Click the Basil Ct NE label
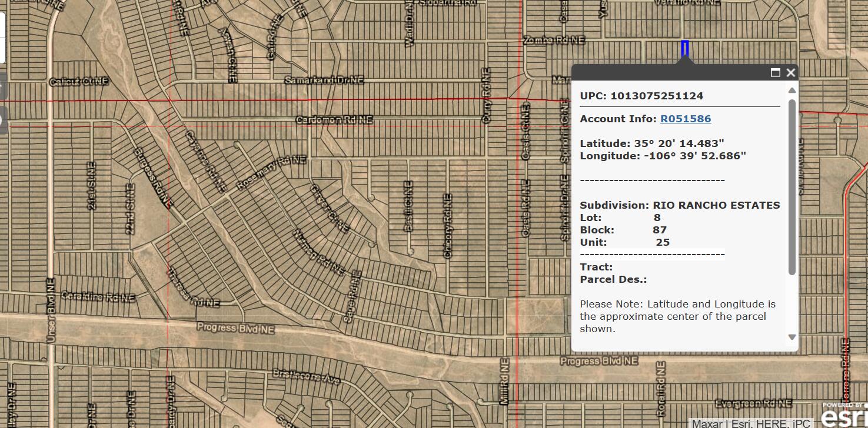Viewport: 868px width, 428px height. (x=408, y=206)
